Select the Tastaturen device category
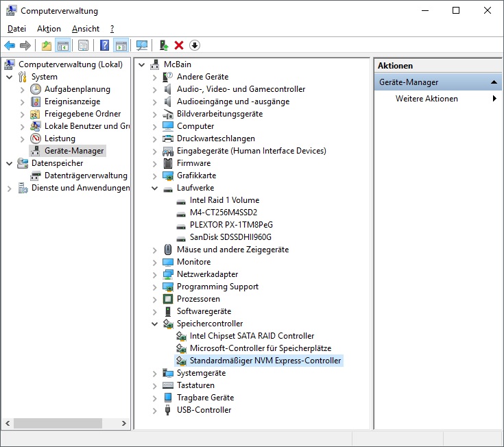 coord(195,385)
